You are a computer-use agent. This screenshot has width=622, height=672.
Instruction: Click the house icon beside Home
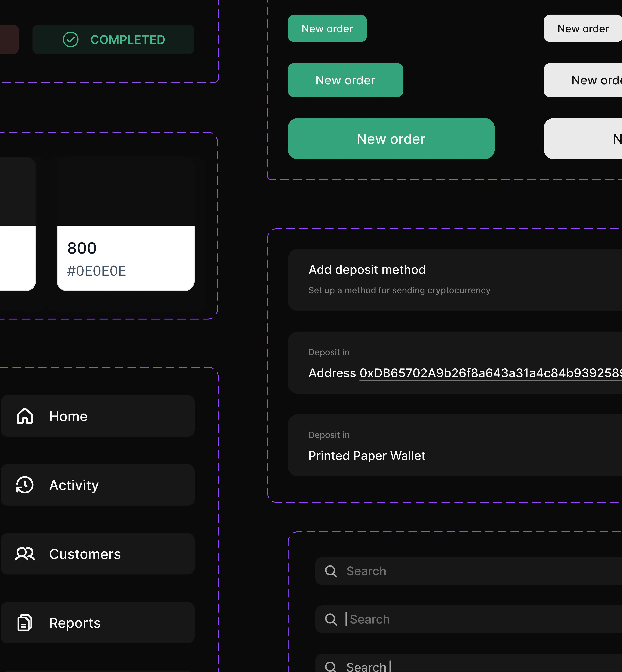click(25, 416)
